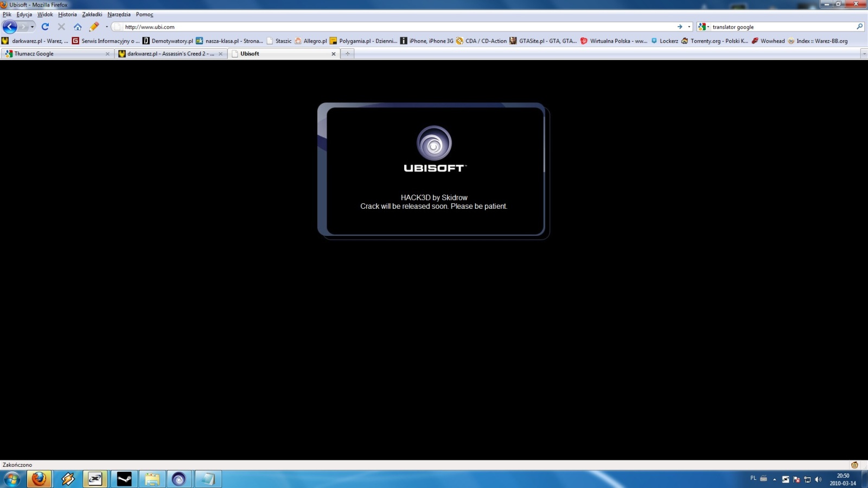This screenshot has width=868, height=488.
Task: Click the search magnifier icon
Action: pyautogui.click(x=859, y=27)
